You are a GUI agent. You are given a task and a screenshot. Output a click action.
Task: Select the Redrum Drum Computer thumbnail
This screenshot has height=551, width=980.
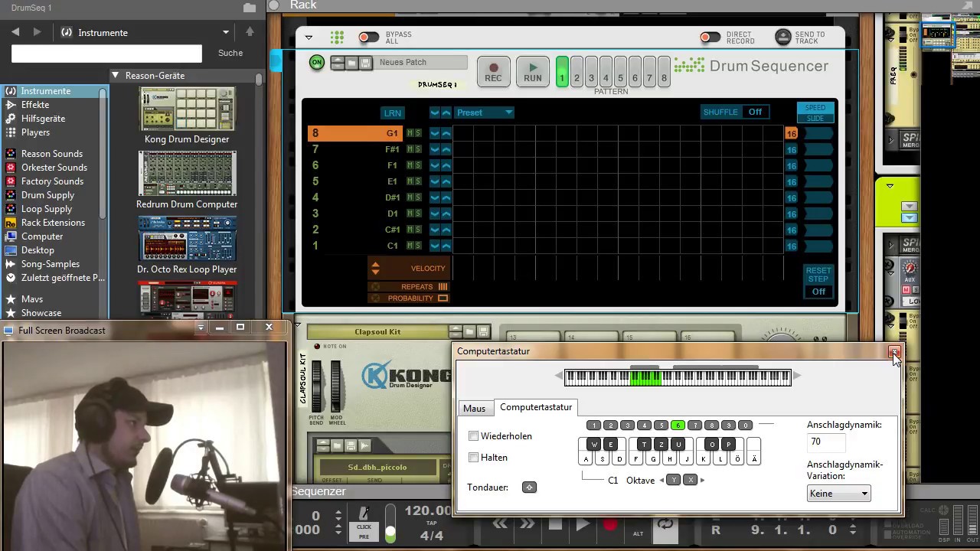[x=187, y=174]
